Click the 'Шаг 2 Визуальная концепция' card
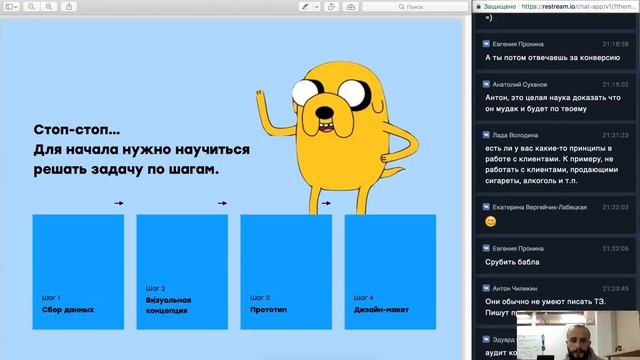 point(182,272)
